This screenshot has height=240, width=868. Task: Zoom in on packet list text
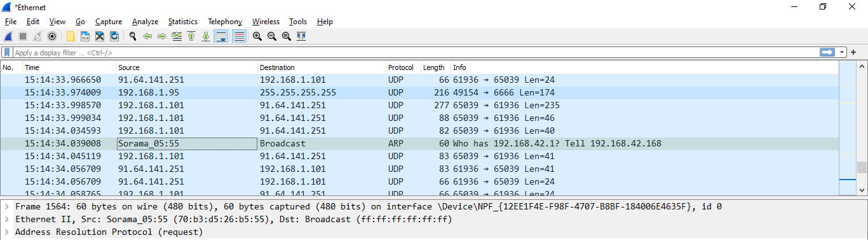point(257,36)
